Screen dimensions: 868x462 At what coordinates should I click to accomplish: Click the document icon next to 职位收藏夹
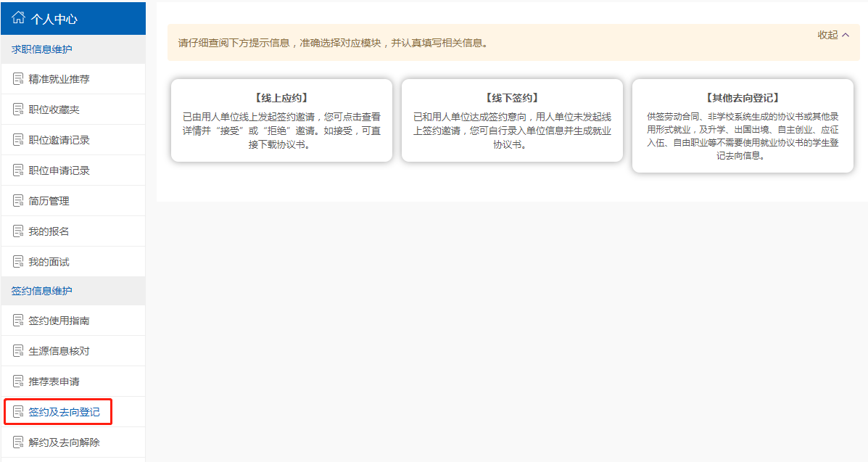(x=18, y=110)
